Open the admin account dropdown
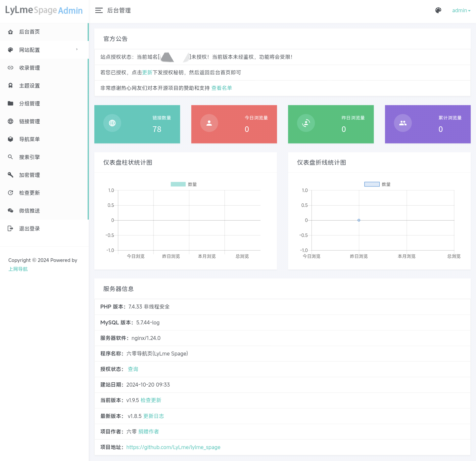The height and width of the screenshot is (461, 476). tap(461, 10)
